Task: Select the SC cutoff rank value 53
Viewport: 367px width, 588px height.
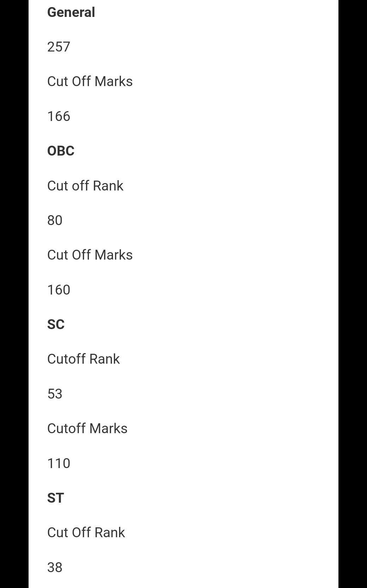Action: pos(55,394)
